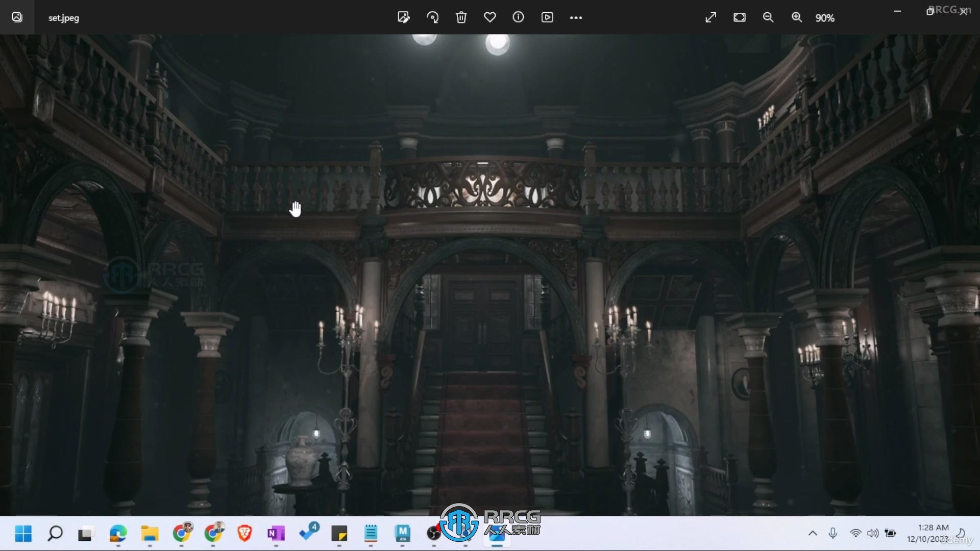Click the microphone icon in system tray
This screenshot has width=980, height=551.
pyautogui.click(x=833, y=534)
